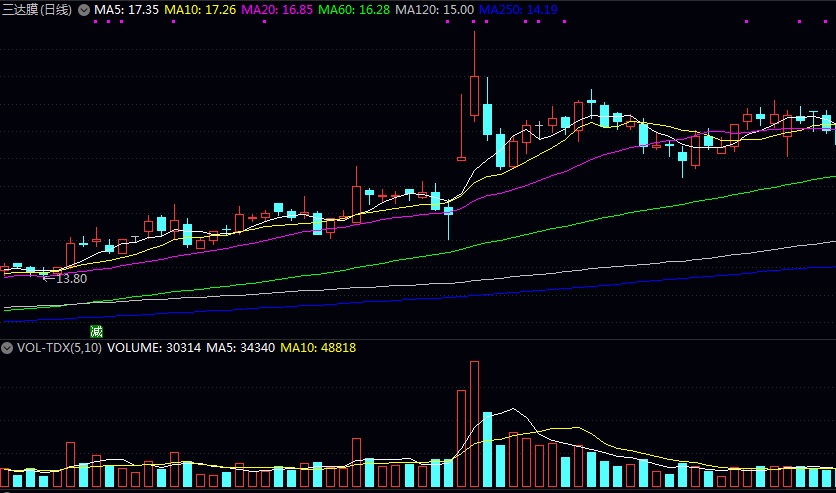Select the MA20: 16.85 label

coord(277,10)
